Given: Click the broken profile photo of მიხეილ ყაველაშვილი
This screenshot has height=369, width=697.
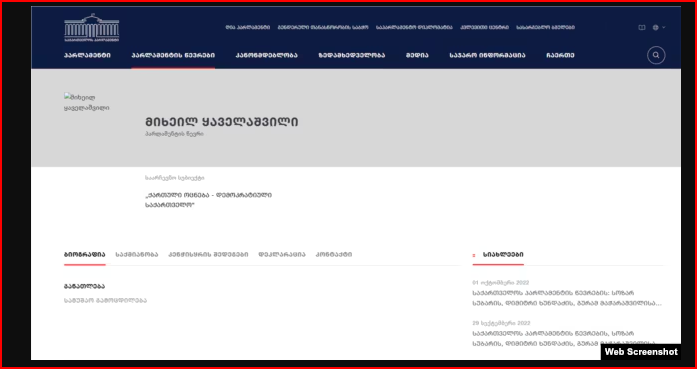Looking at the screenshot, I should 87,103.
